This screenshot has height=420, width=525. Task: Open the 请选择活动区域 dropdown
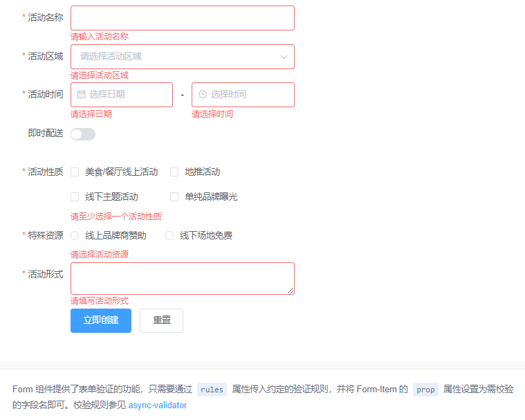tap(183, 57)
